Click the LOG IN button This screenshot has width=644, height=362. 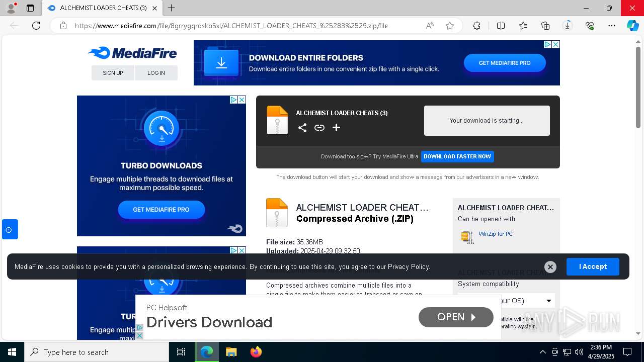156,73
